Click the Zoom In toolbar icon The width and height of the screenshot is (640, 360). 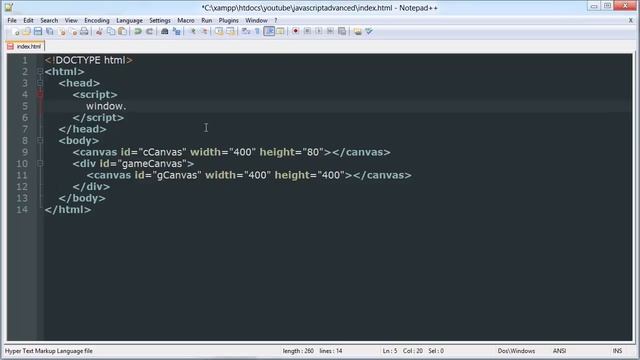point(193,31)
